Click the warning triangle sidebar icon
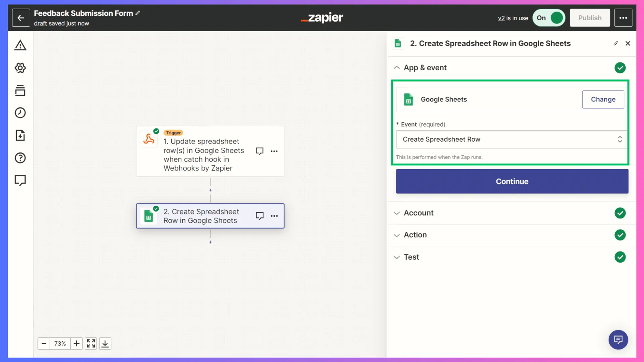This screenshot has height=362, width=644. pyautogui.click(x=20, y=45)
